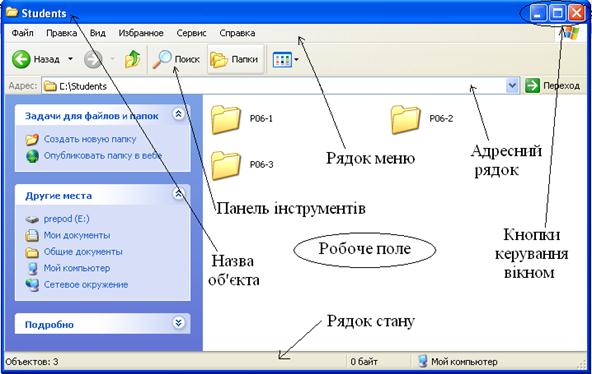Click the documents icon beside Мои документы

coord(32,235)
